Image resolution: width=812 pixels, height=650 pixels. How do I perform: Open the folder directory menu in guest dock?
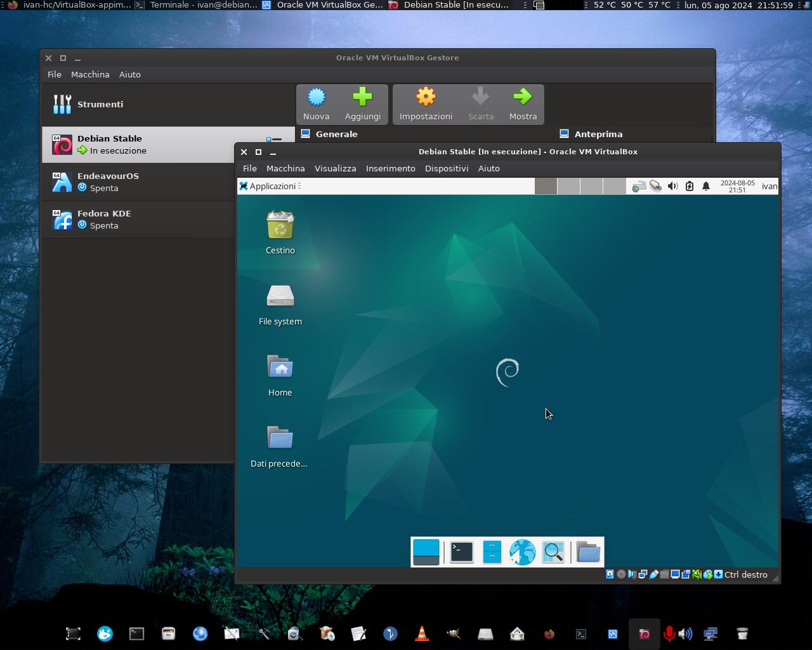[x=588, y=552]
